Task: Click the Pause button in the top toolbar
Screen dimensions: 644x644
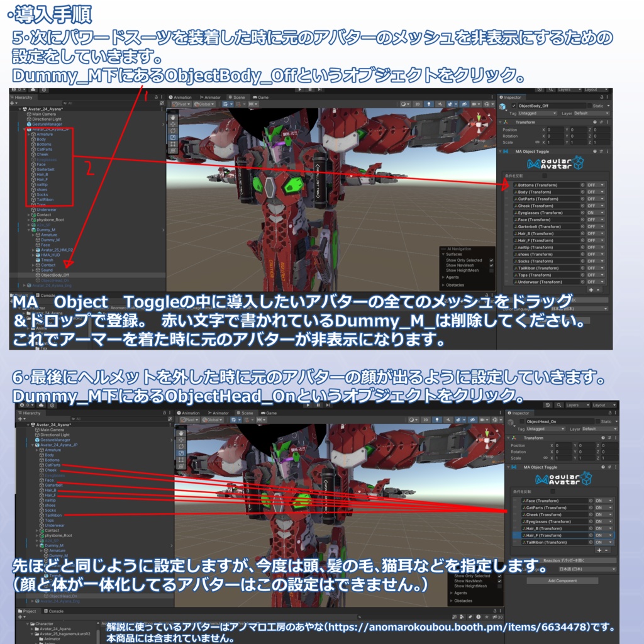Action: (x=310, y=90)
